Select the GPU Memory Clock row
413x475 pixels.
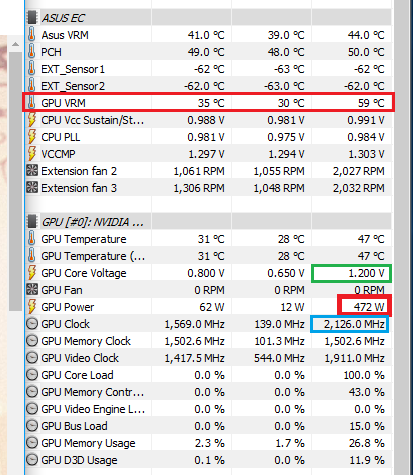pos(208,341)
